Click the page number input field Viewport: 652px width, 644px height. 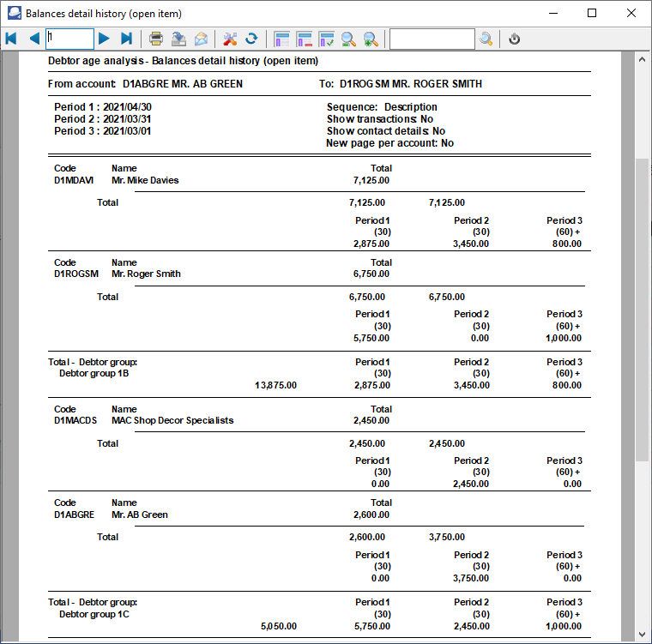(x=69, y=39)
